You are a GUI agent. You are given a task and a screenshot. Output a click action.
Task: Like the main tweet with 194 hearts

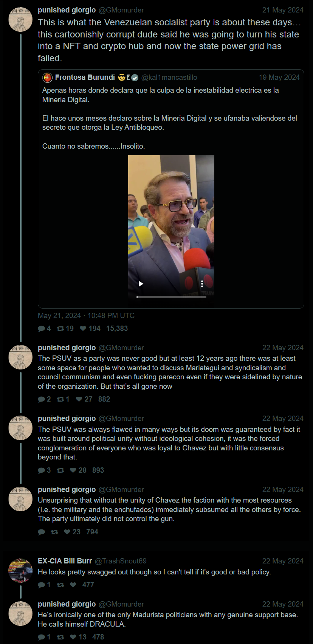click(83, 329)
